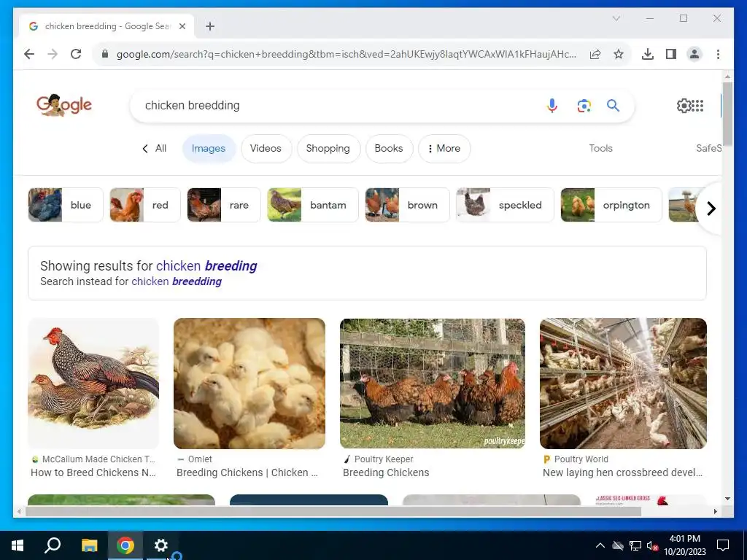Filter images by speckled chip
This screenshot has width=747, height=560.
click(x=505, y=205)
